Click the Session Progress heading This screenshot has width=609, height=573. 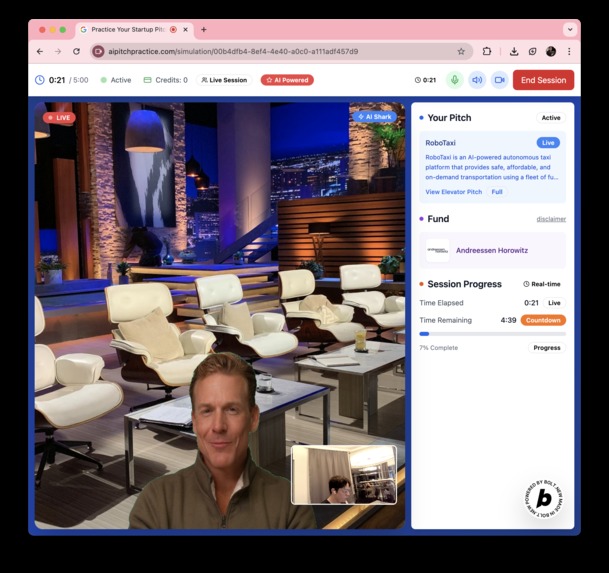click(465, 284)
